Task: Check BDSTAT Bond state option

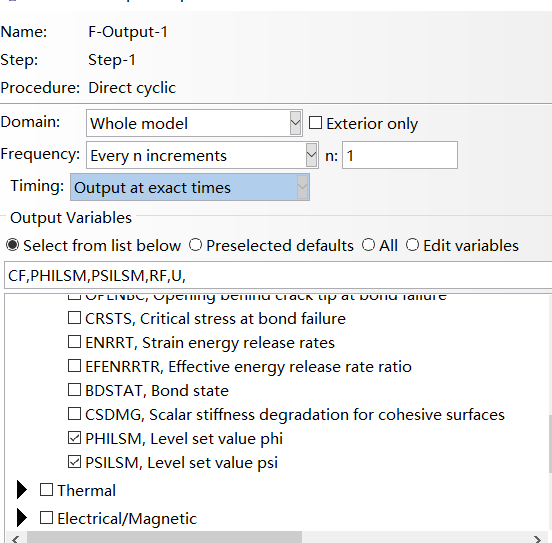Action: click(74, 390)
